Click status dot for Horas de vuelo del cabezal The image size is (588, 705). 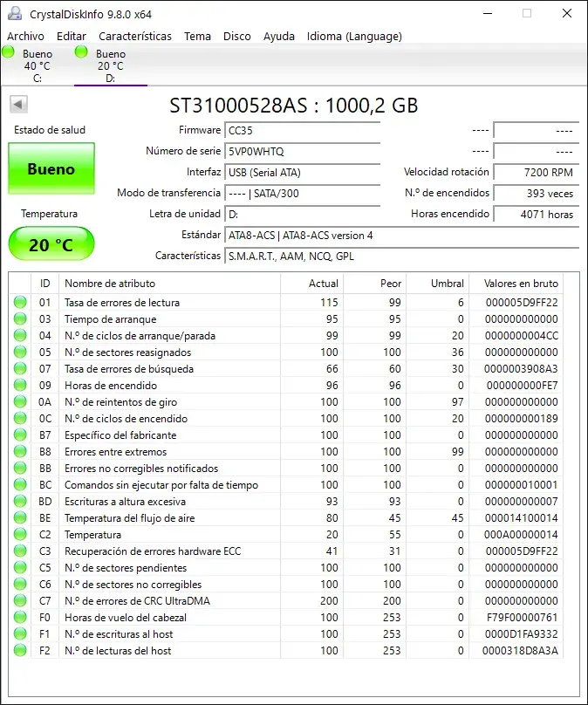20,618
